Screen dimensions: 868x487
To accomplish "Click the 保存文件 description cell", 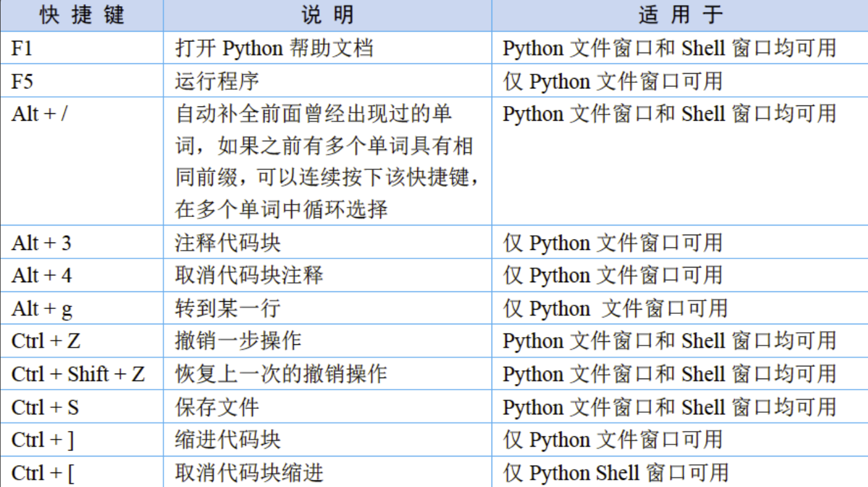I will (x=217, y=407).
